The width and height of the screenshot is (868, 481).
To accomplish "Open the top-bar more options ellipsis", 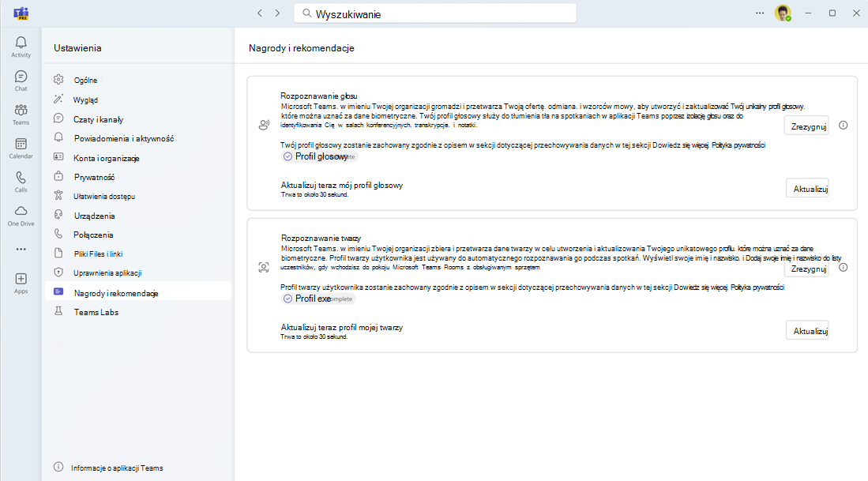I will click(x=760, y=13).
